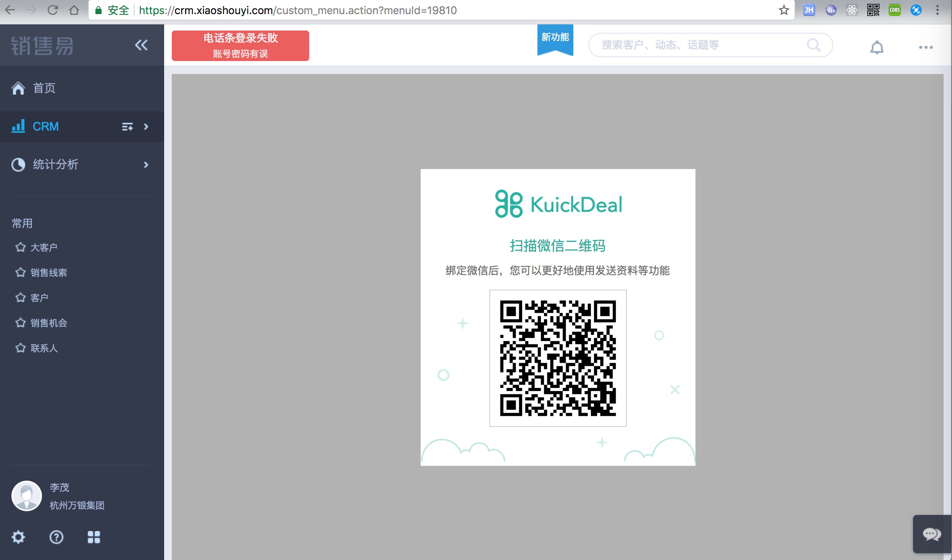Focus the 搜索客户、动态、话题等 search field

pos(699,45)
